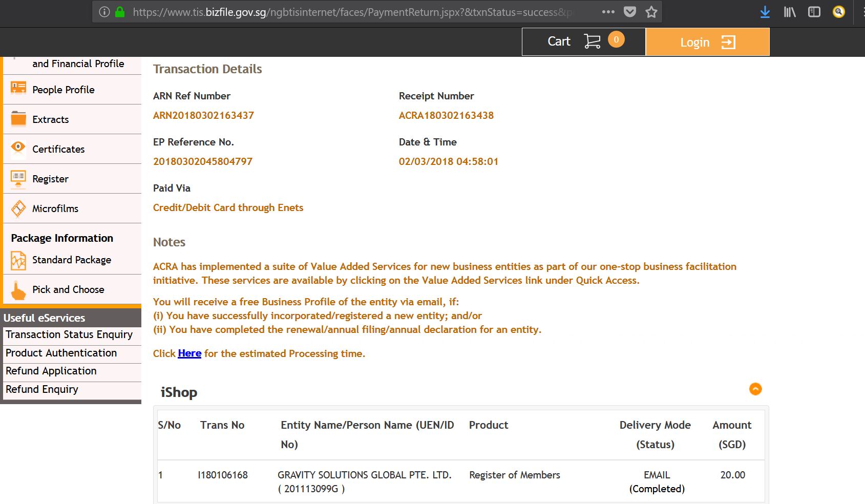Click the 'iShop' section title

[179, 392]
